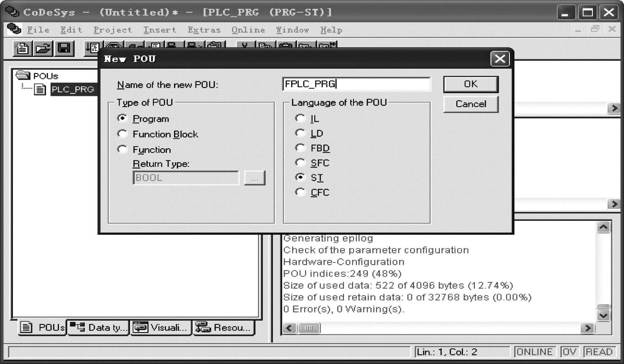Select ST as the POU language

pos(300,177)
